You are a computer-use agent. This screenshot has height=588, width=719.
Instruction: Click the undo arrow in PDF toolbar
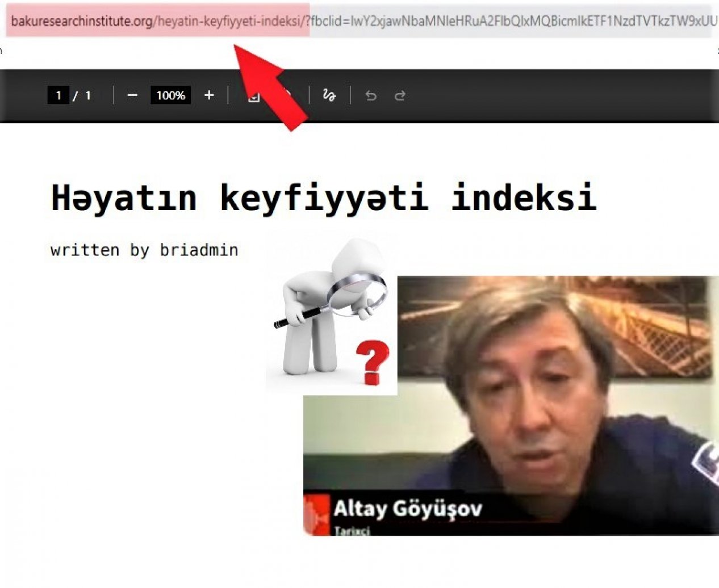[371, 96]
